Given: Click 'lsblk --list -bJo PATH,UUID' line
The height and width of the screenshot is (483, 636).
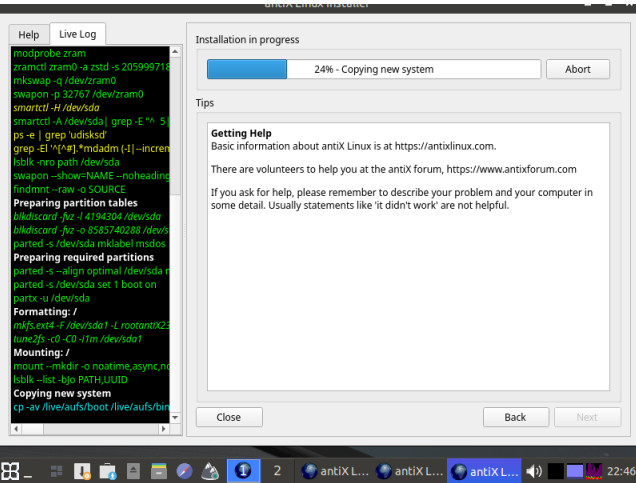Looking at the screenshot, I should coord(70,380).
